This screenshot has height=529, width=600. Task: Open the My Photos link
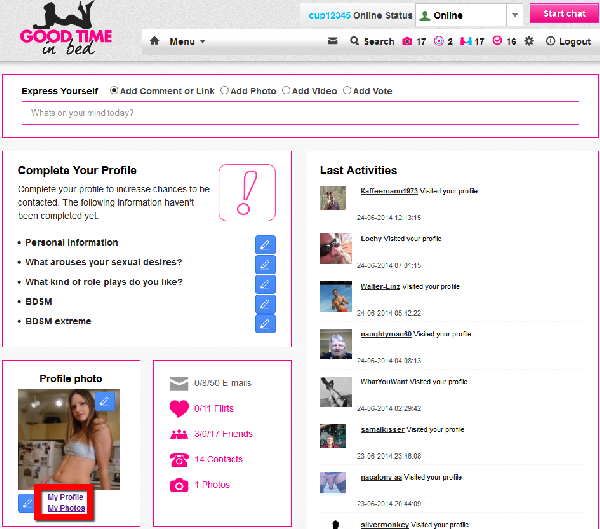point(66,509)
